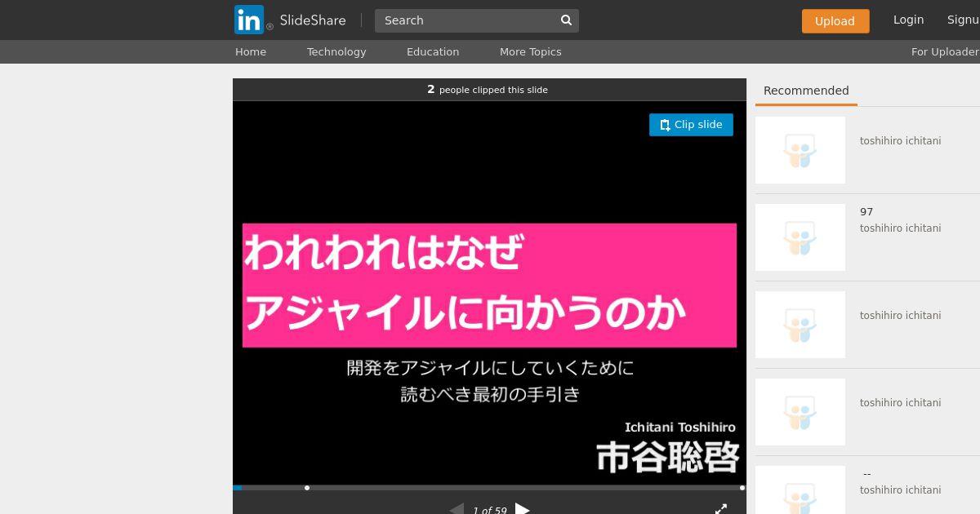Select the Recommended tab
This screenshot has height=514, width=980.
point(806,91)
